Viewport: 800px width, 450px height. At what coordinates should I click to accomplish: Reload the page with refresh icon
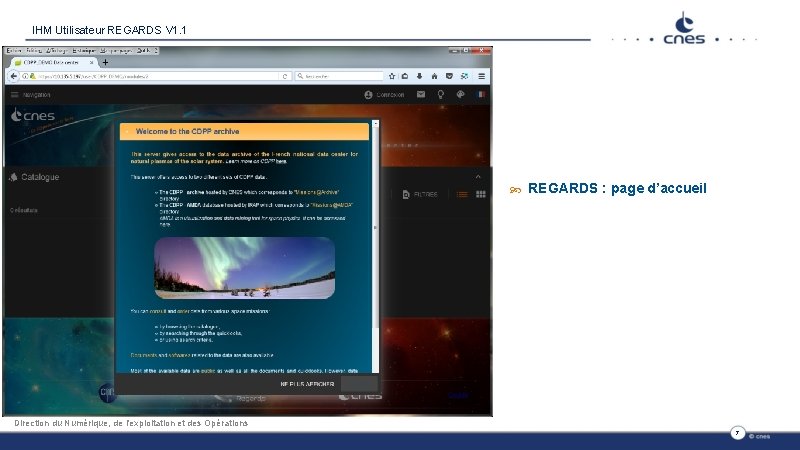(285, 76)
